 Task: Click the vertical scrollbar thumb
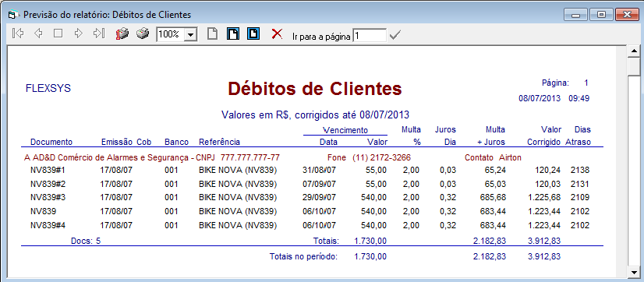(x=634, y=66)
